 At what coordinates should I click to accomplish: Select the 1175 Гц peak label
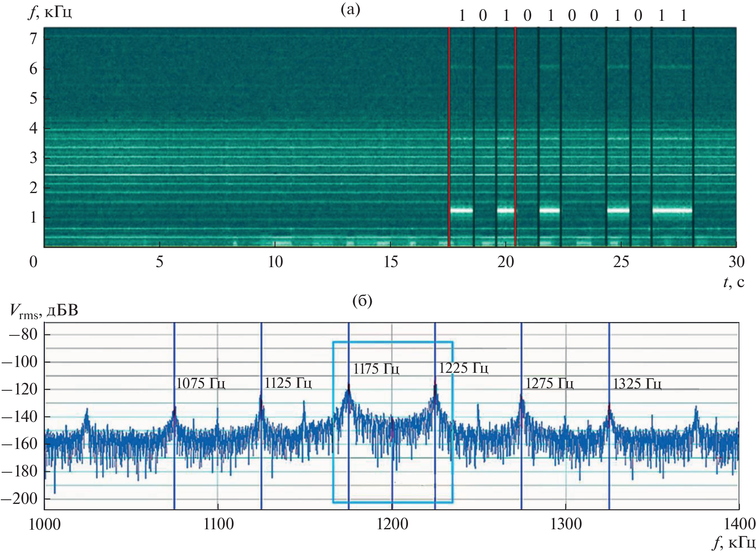(376, 369)
